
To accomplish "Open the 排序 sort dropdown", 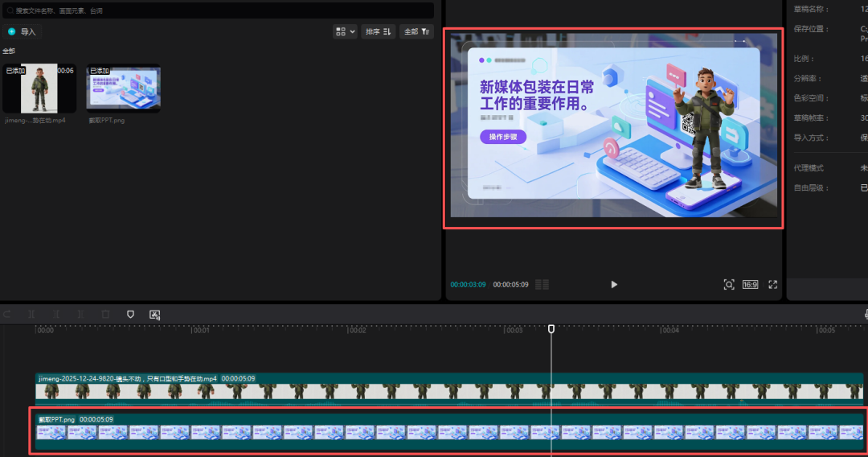I will tap(378, 31).
